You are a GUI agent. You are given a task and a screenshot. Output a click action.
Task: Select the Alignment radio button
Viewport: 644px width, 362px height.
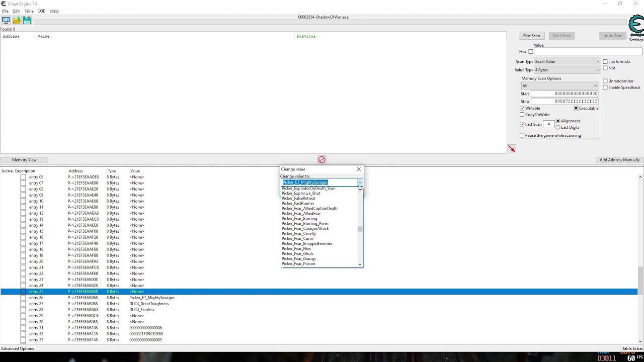[558, 121]
